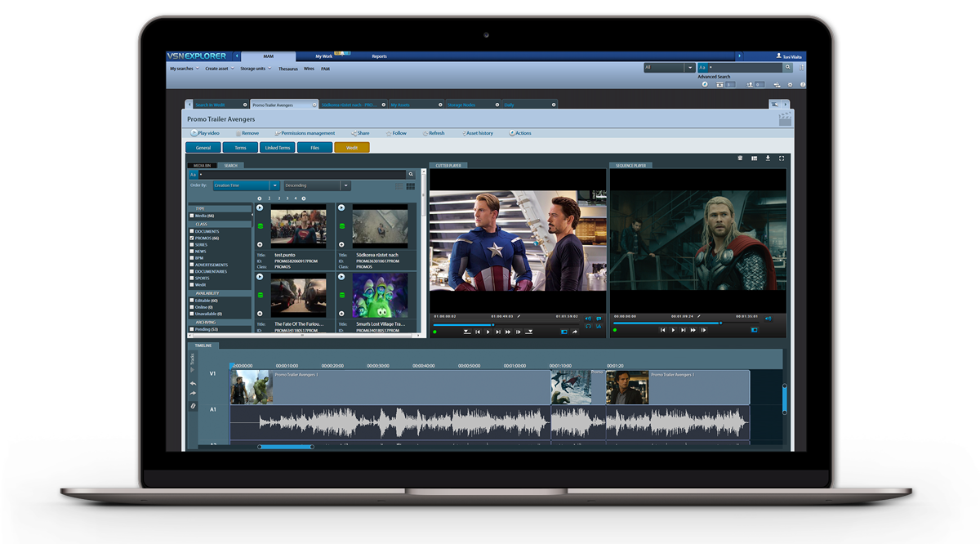Check the ADVERTISEMENTS class filter
This screenshot has height=544, width=980.
[192, 265]
